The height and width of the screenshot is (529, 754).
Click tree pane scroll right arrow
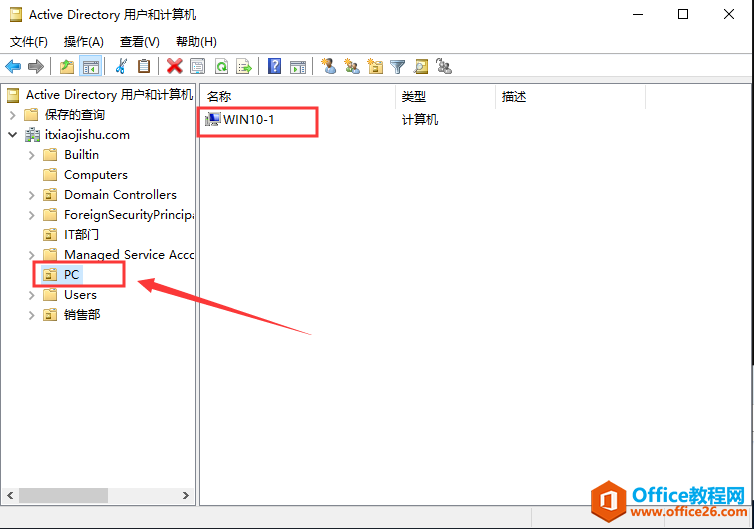186,495
